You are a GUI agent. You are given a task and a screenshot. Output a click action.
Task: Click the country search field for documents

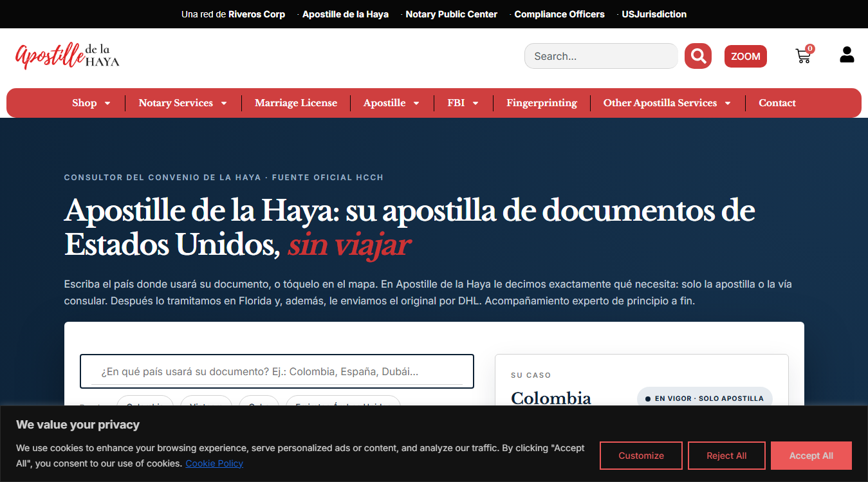277,371
